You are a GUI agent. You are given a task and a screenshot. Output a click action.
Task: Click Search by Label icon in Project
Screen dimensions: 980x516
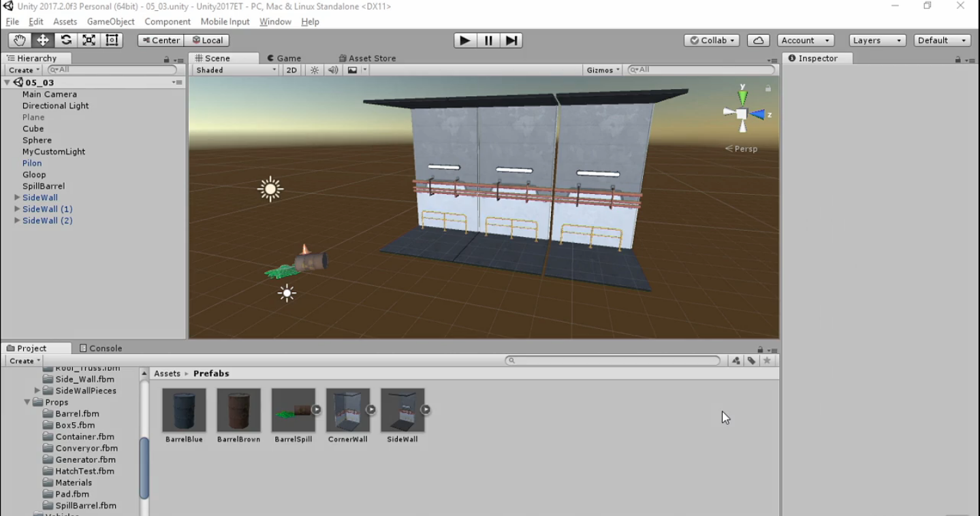751,361
